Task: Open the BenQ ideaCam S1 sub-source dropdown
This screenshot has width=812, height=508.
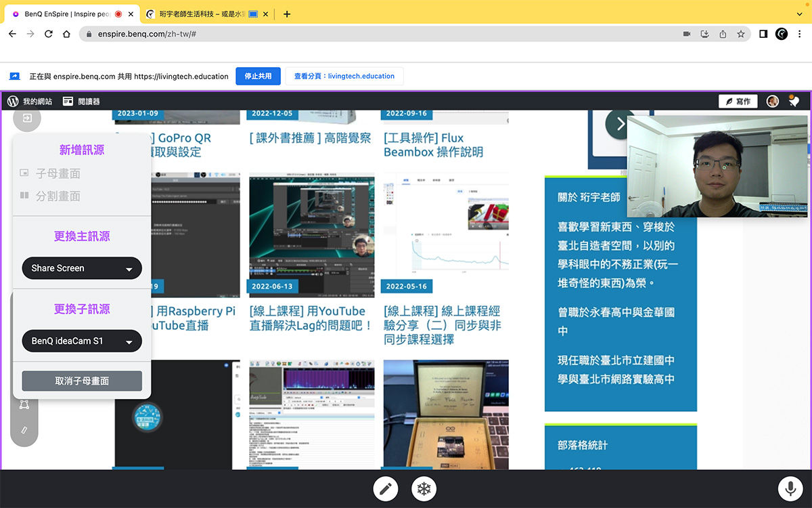Action: [x=82, y=341]
